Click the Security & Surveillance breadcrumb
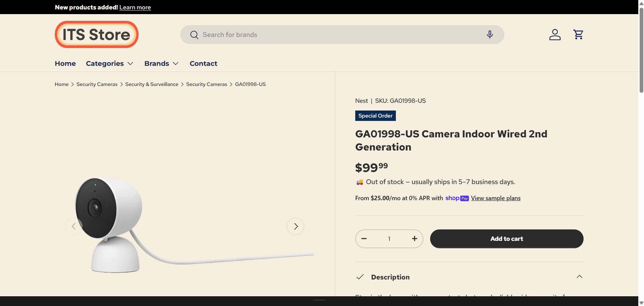Viewport: 644px width, 306px height. [152, 84]
